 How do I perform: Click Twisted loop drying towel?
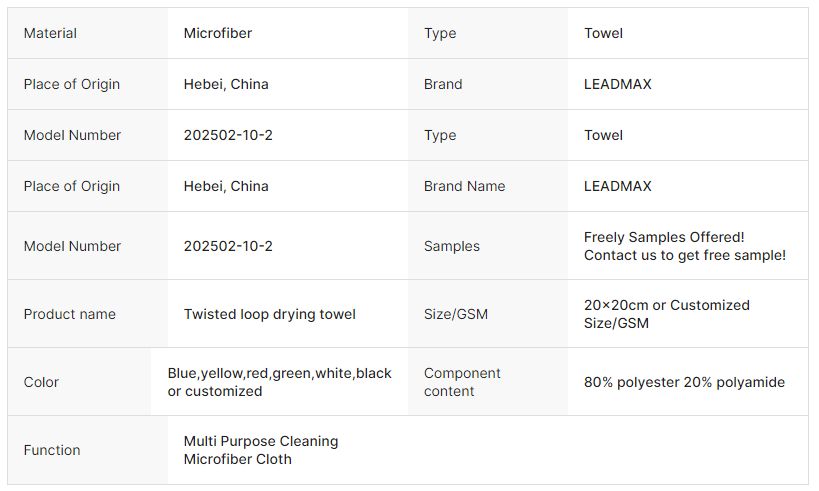pyautogui.click(x=270, y=314)
